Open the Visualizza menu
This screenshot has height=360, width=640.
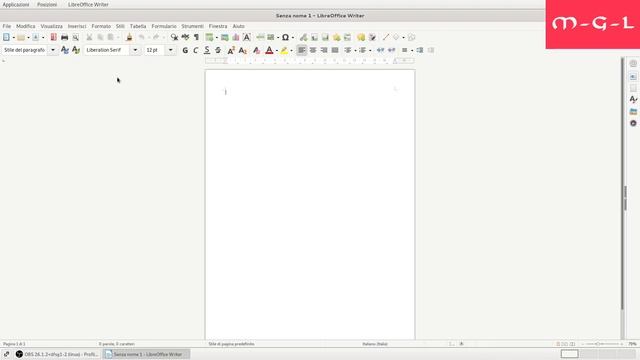coord(51,26)
